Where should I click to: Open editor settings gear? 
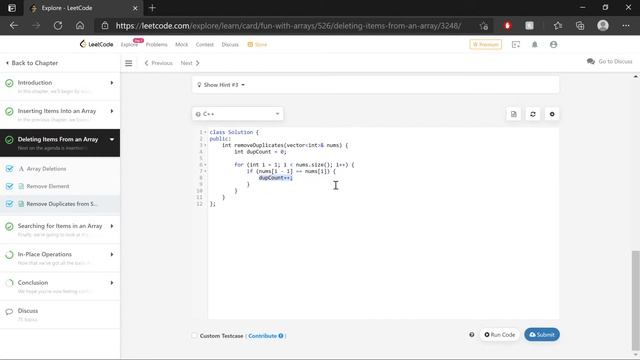click(x=552, y=114)
